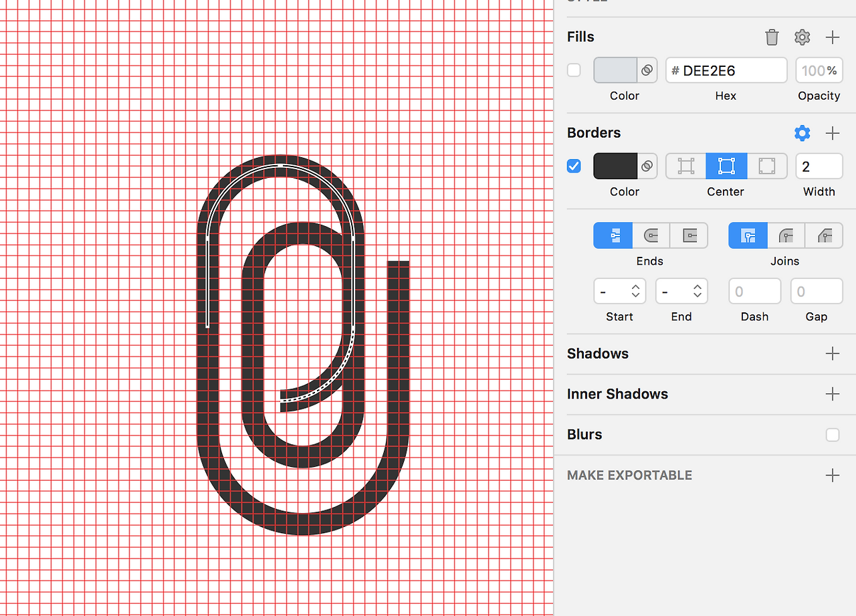
Task: Disable the border checkbox
Action: [574, 166]
